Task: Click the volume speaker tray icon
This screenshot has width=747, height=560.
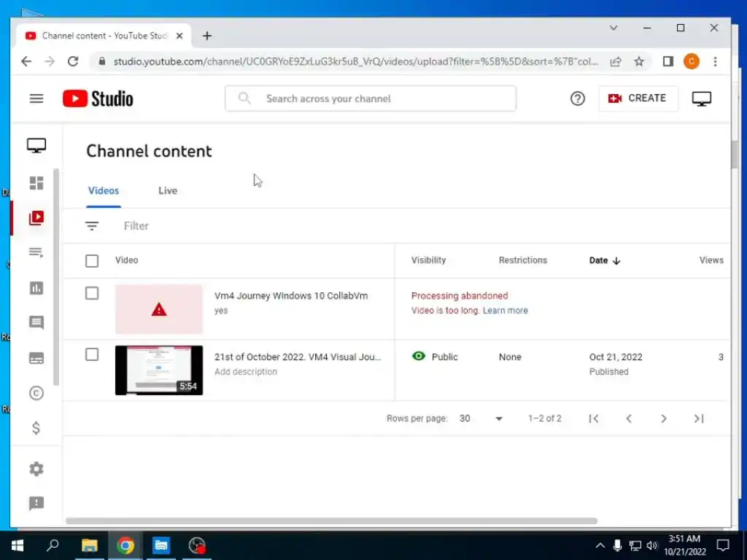Action: tap(652, 545)
